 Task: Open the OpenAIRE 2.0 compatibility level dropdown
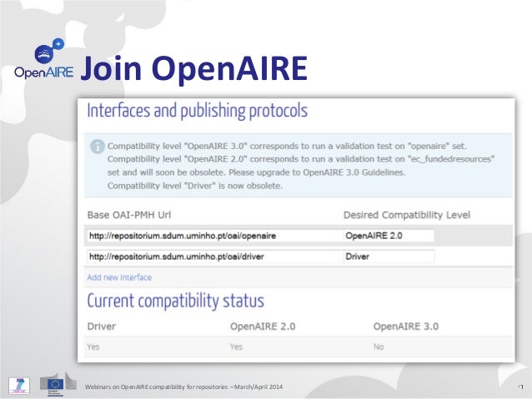389,236
